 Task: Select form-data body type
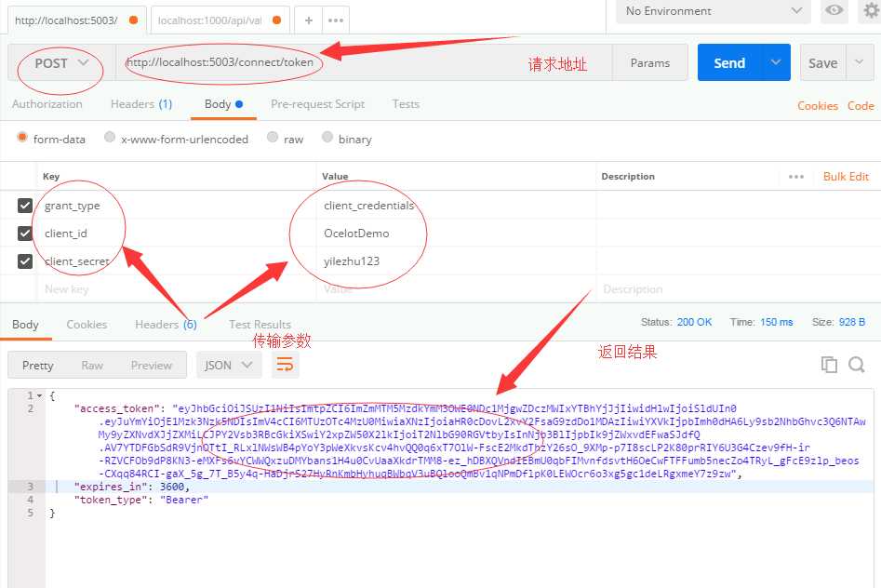click(22, 137)
